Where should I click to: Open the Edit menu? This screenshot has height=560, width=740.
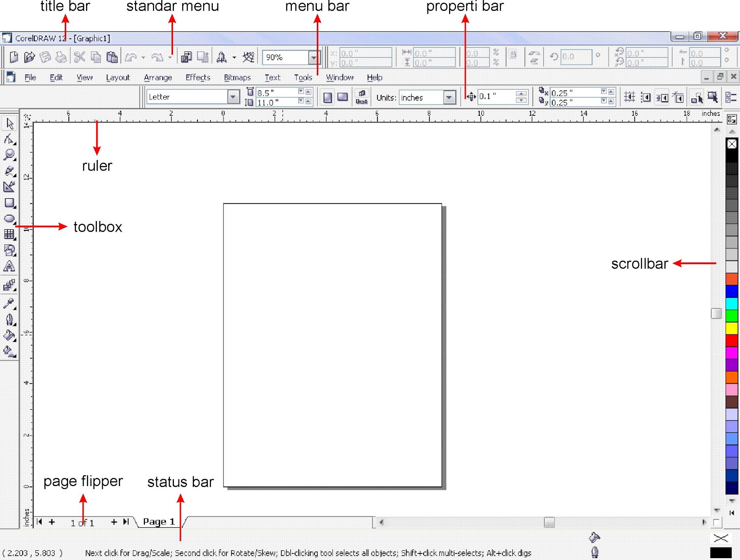pos(56,77)
